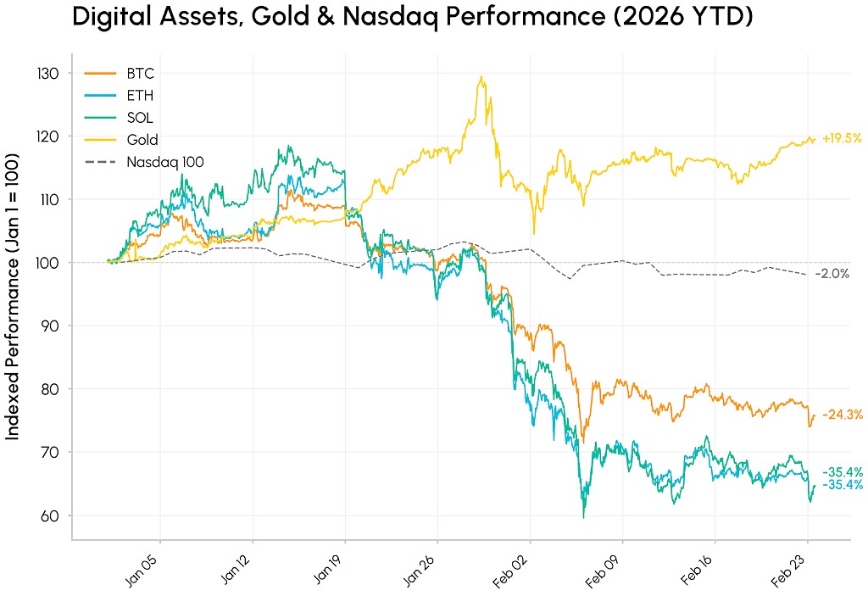868x596 pixels.
Task: Click the yellow Gold legend line swatch
Action: pyautogui.click(x=101, y=140)
